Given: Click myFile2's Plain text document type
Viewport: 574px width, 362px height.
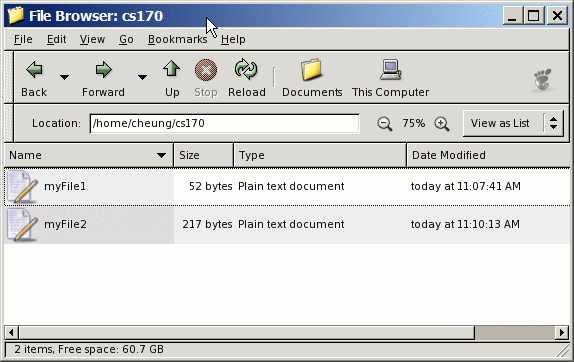Looking at the screenshot, I should (291, 224).
